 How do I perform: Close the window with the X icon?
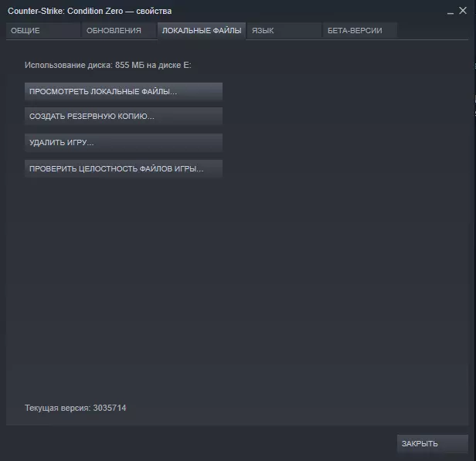(x=463, y=11)
